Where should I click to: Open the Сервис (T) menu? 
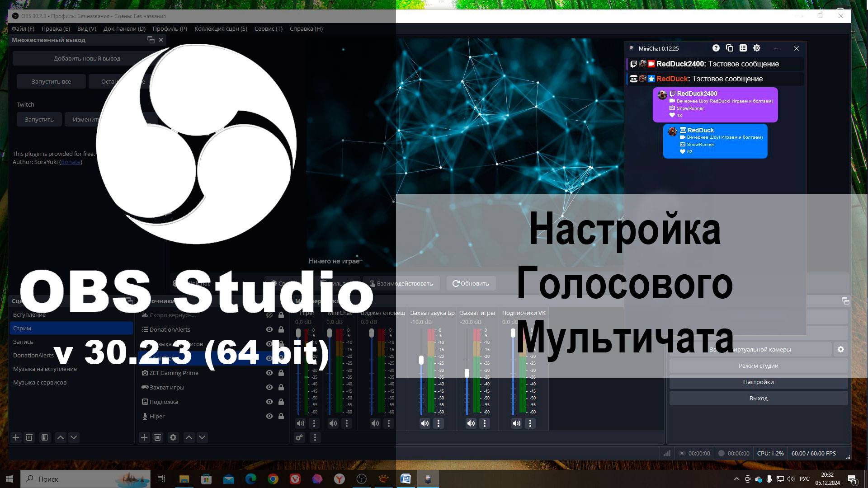click(x=268, y=28)
